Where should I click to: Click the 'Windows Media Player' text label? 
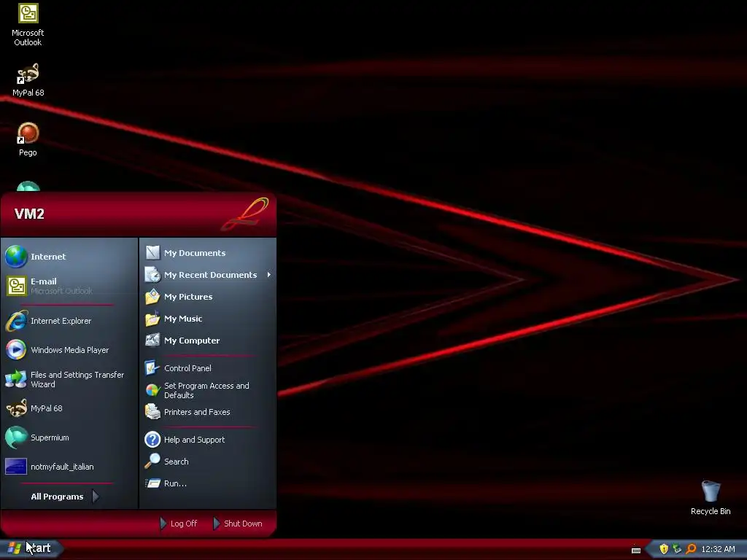pyautogui.click(x=69, y=350)
